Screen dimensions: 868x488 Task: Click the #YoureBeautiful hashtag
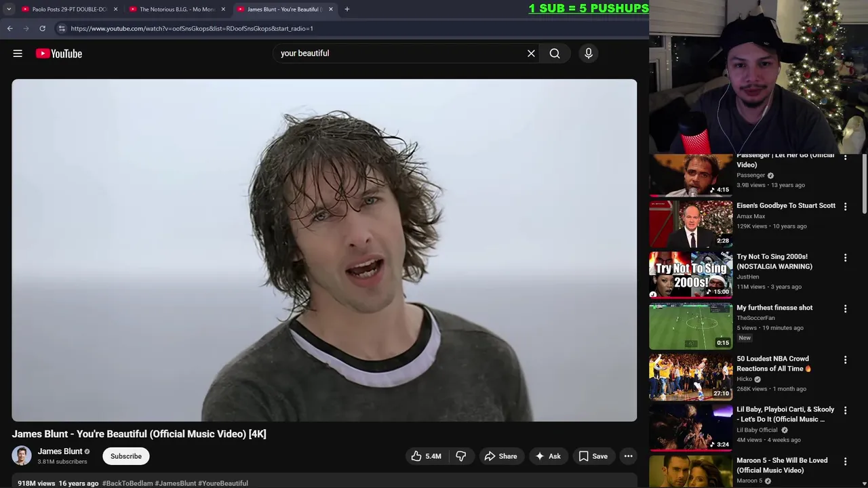(223, 483)
